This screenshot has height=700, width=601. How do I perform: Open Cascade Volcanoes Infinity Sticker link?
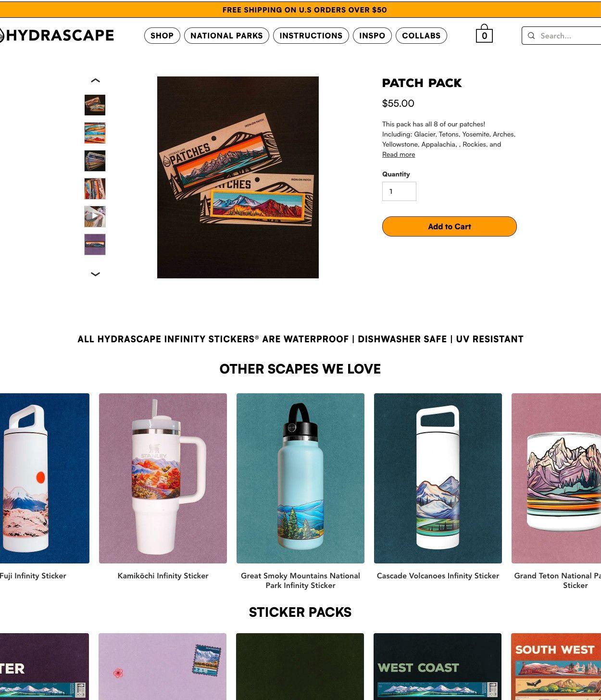coord(438,575)
